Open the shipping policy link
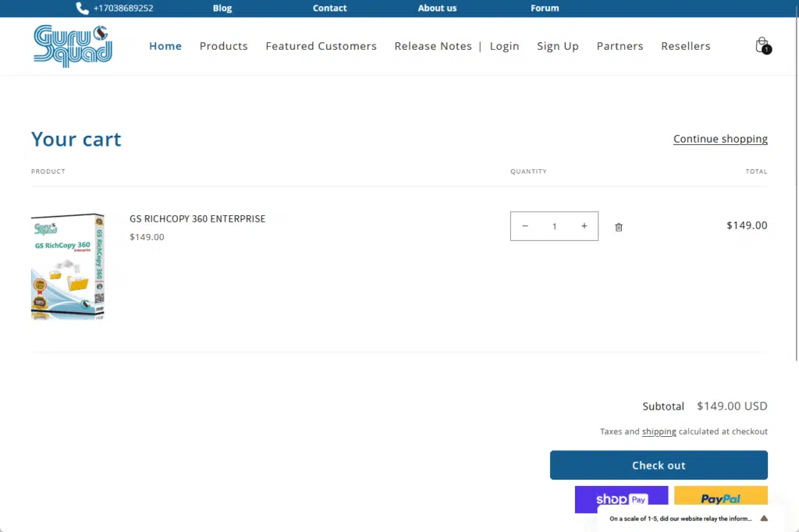The height and width of the screenshot is (532, 799). pyautogui.click(x=659, y=431)
